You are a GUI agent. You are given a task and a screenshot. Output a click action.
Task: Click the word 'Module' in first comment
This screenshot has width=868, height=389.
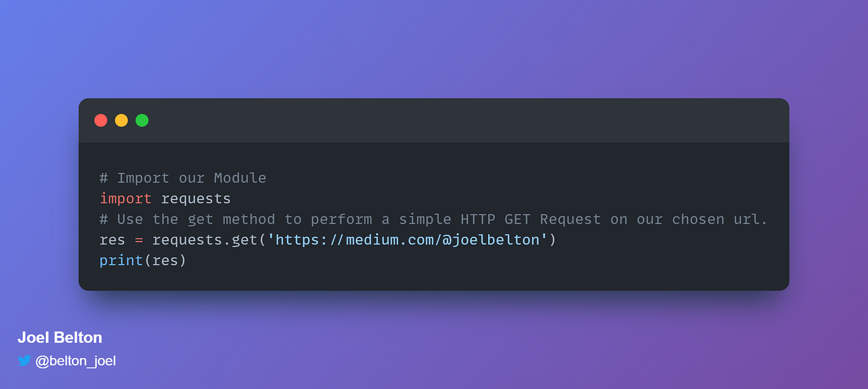(240, 178)
